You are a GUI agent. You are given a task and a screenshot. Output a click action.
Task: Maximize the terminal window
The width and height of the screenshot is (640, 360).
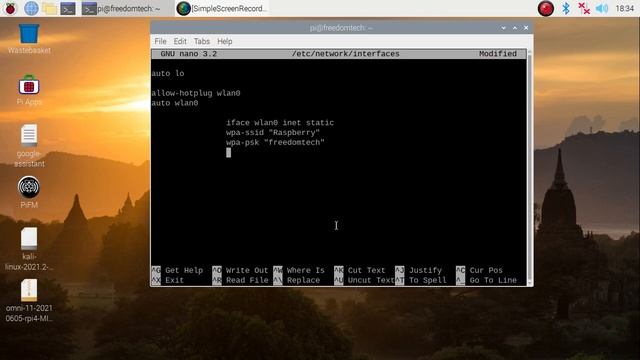click(515, 28)
